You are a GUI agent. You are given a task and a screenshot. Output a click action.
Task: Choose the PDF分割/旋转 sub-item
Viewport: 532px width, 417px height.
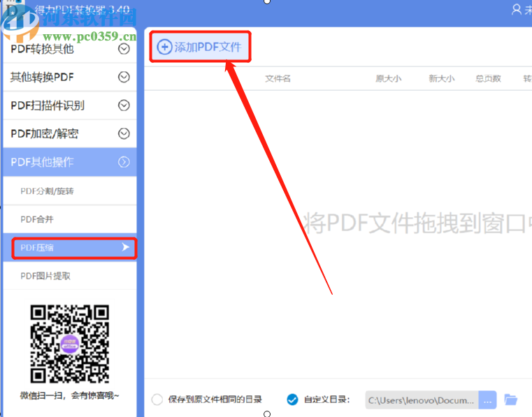point(70,191)
